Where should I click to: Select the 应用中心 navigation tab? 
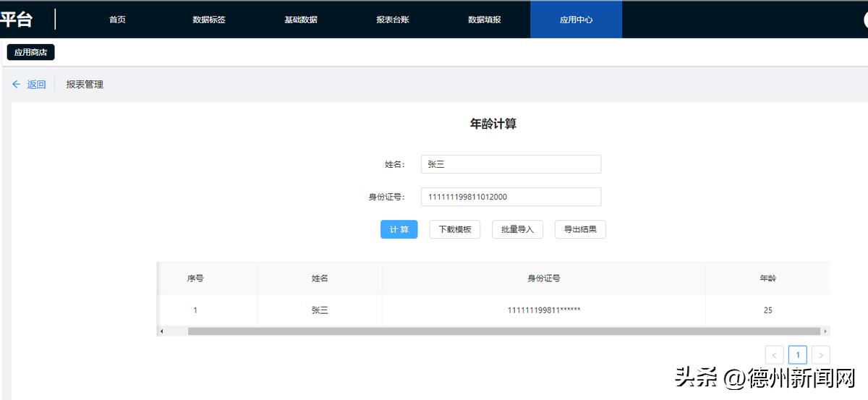(x=576, y=20)
